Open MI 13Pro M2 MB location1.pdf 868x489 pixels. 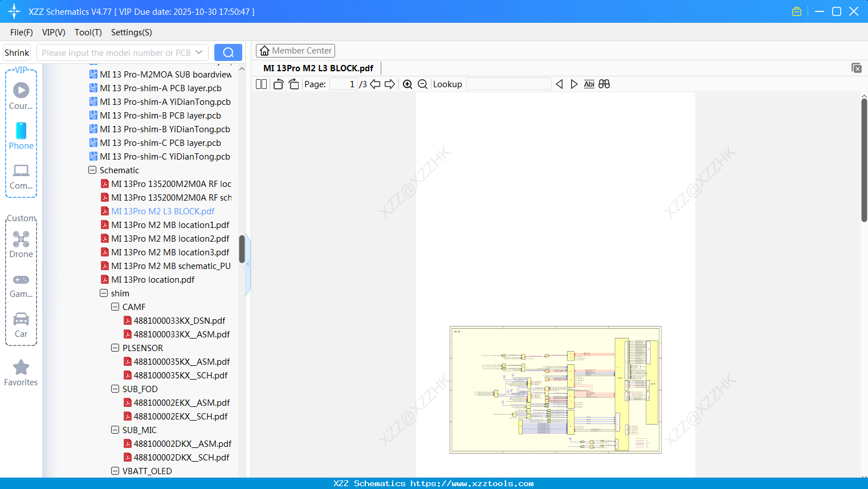[165, 225]
